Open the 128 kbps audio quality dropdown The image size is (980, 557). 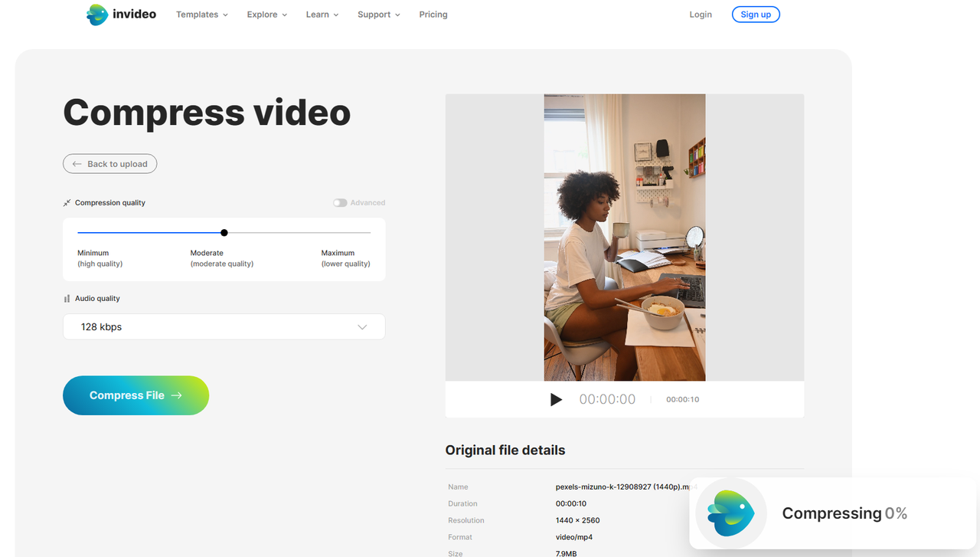[x=224, y=326]
